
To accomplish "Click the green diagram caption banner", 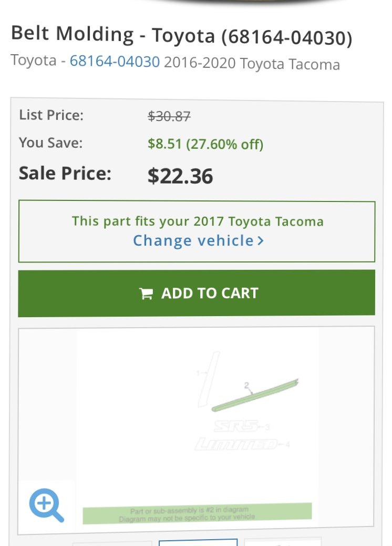I will pyautogui.click(x=197, y=513).
